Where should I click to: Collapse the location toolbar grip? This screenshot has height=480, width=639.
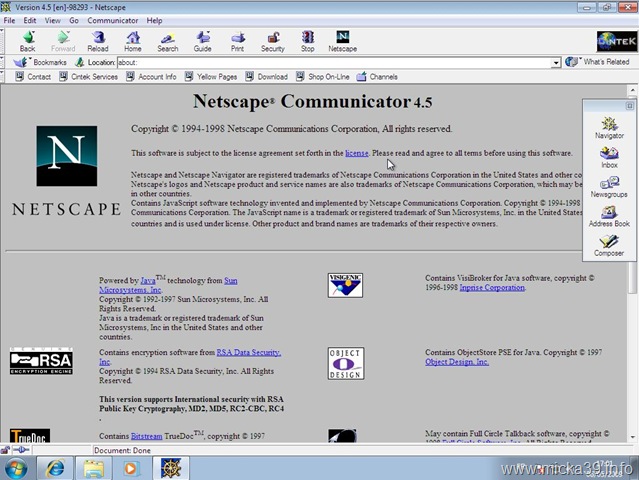click(2, 62)
